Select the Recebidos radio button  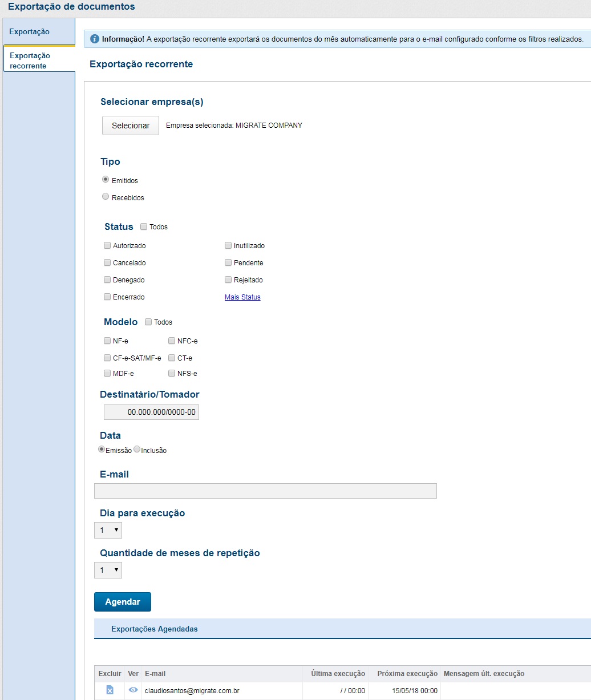point(106,197)
